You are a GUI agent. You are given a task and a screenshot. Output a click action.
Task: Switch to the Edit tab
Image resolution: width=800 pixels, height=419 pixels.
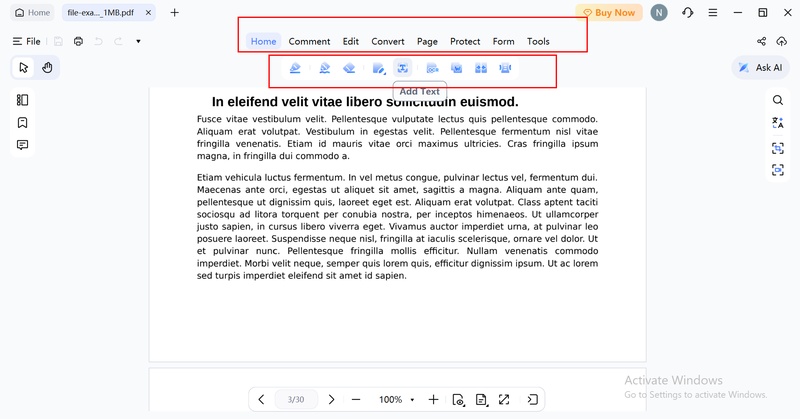pos(351,41)
